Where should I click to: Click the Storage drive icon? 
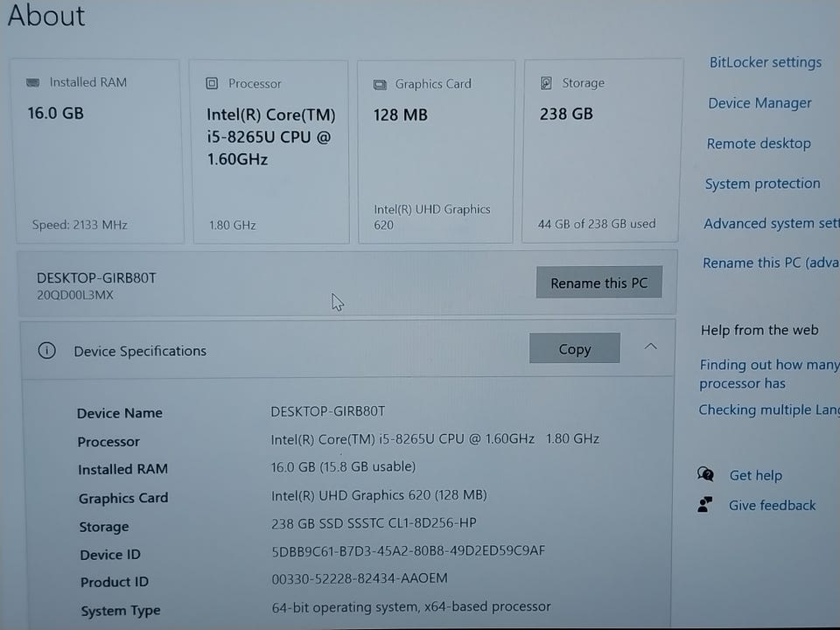click(x=546, y=83)
